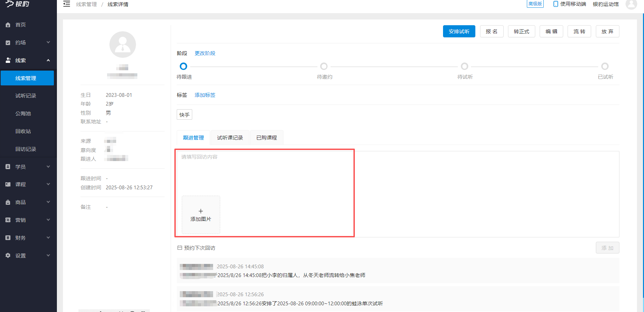The height and width of the screenshot is (312, 644).
Task: Collapse the sidebar via the hamburger icon
Action: click(66, 4)
